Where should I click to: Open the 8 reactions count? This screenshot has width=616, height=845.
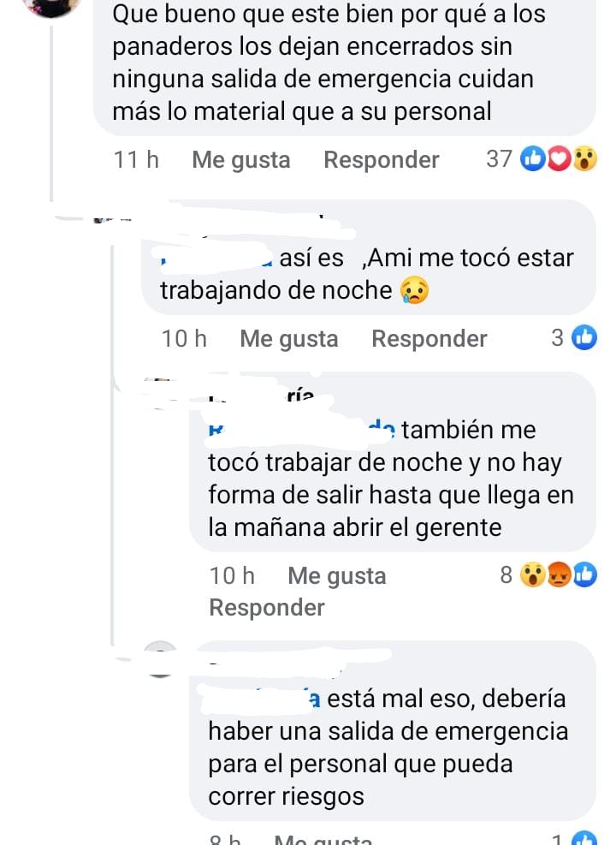[506, 574]
